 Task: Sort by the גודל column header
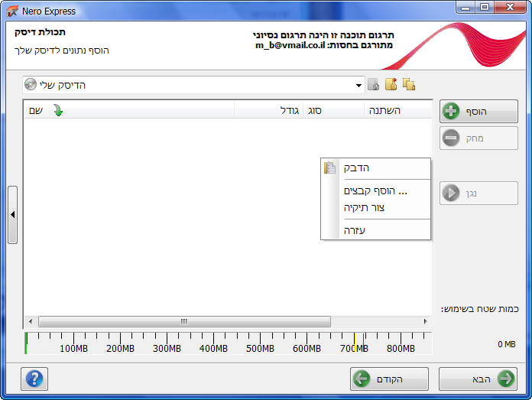pos(269,110)
